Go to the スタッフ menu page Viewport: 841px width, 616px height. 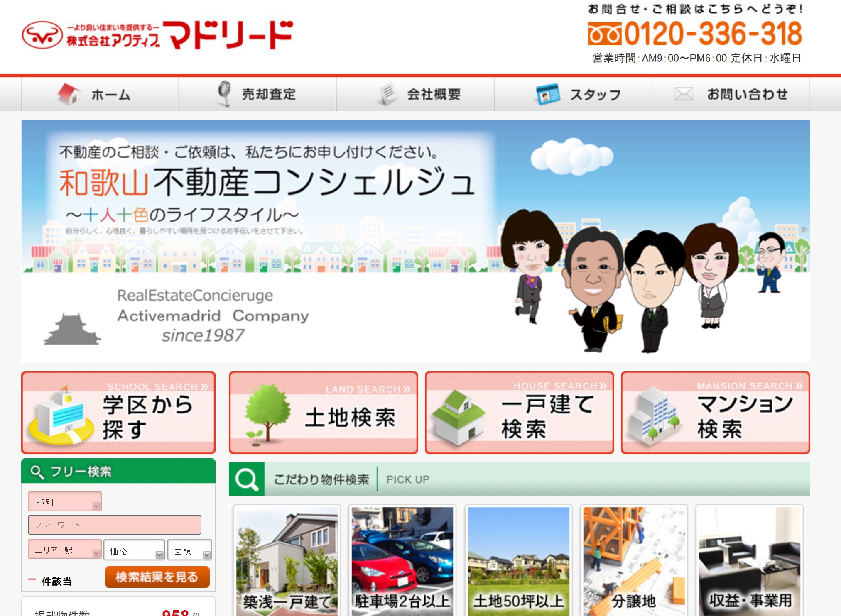pos(595,94)
